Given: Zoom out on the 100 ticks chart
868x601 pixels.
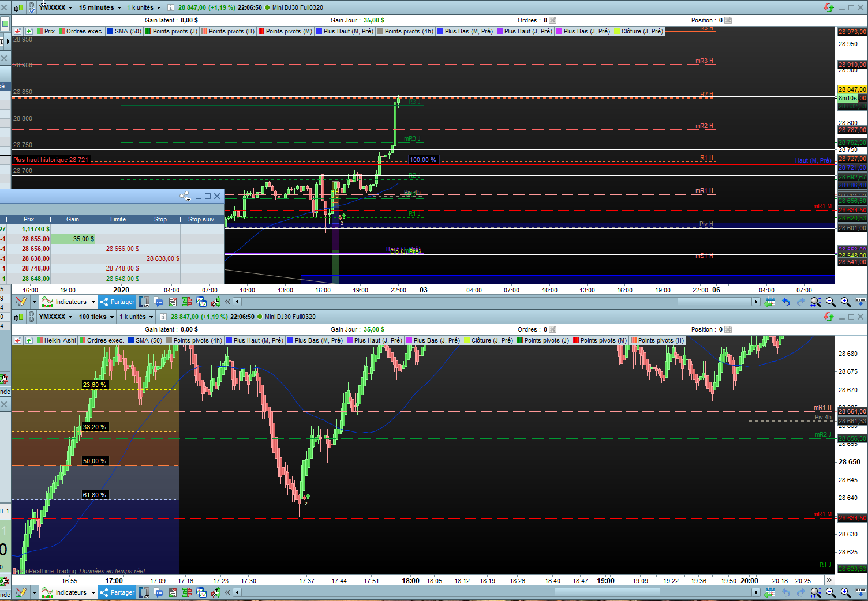Looking at the screenshot, I should point(830,592).
